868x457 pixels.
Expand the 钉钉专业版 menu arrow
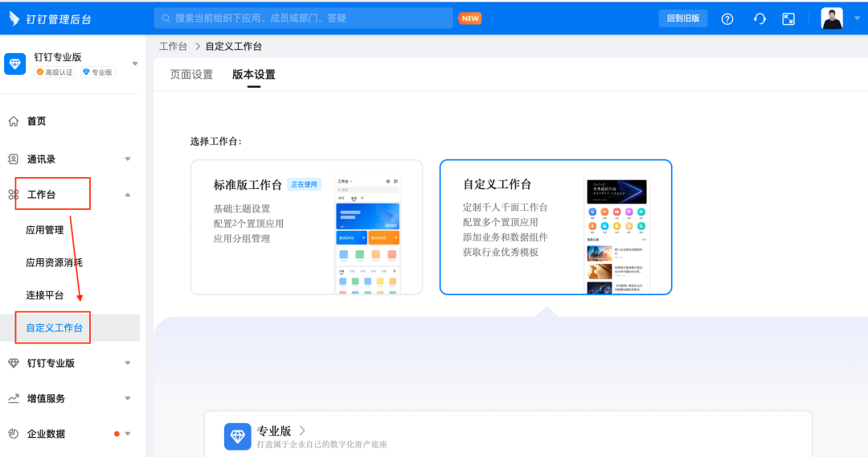tap(128, 364)
